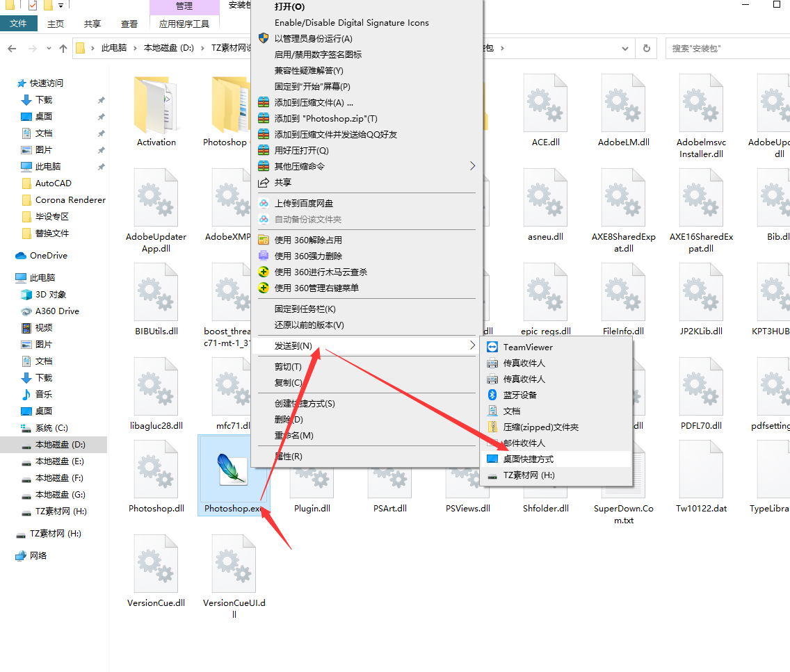Screen dimensions: 790x672
Task: Open the Activation folder
Action: coord(156,112)
